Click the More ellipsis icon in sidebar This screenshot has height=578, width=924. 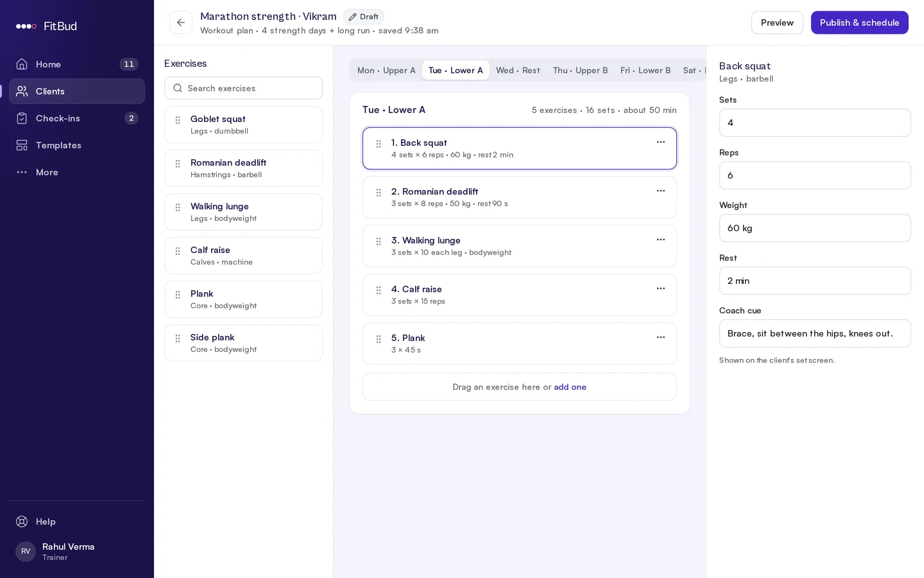[x=22, y=172]
